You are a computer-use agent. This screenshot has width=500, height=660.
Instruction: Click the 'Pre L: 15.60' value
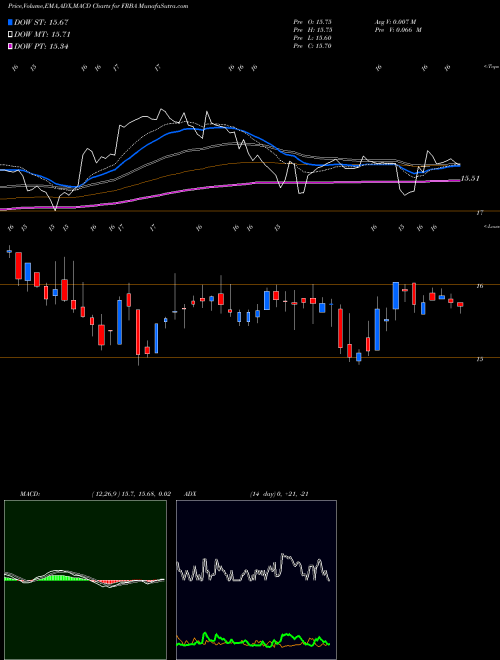click(x=313, y=38)
